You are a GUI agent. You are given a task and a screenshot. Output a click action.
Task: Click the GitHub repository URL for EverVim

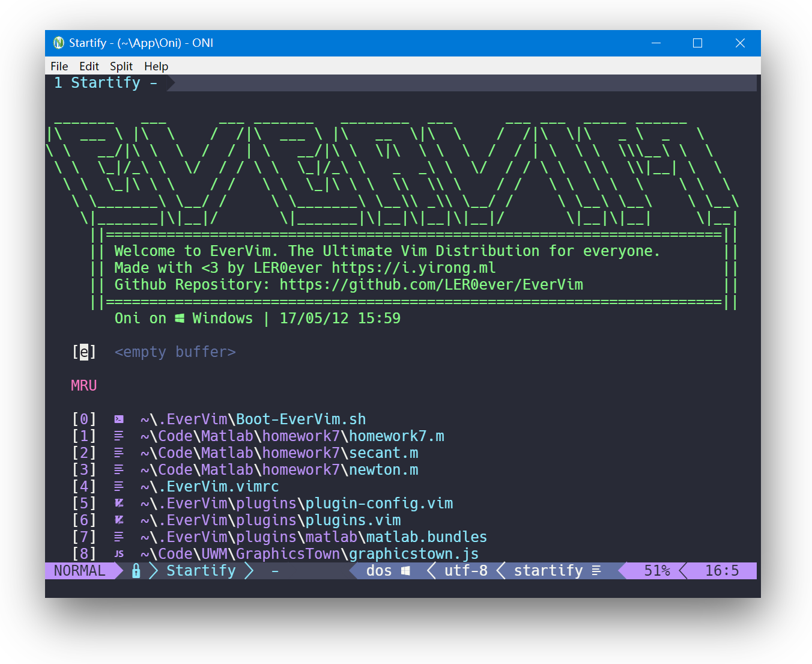[431, 285]
